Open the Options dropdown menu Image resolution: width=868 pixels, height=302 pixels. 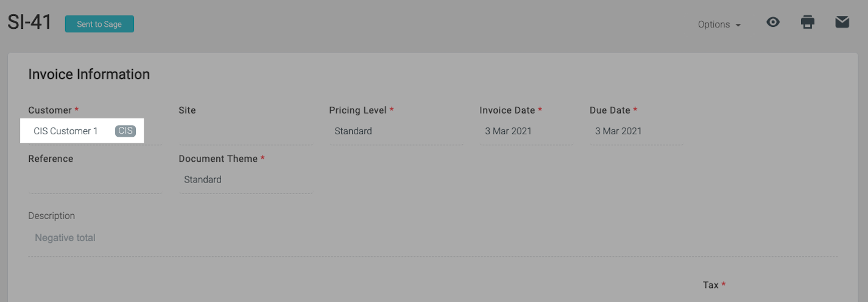coord(719,24)
